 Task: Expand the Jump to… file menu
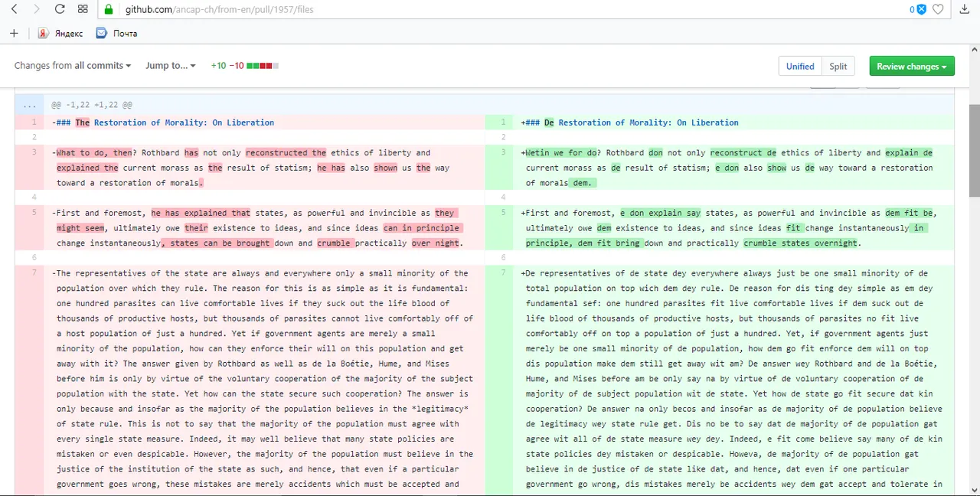click(171, 66)
